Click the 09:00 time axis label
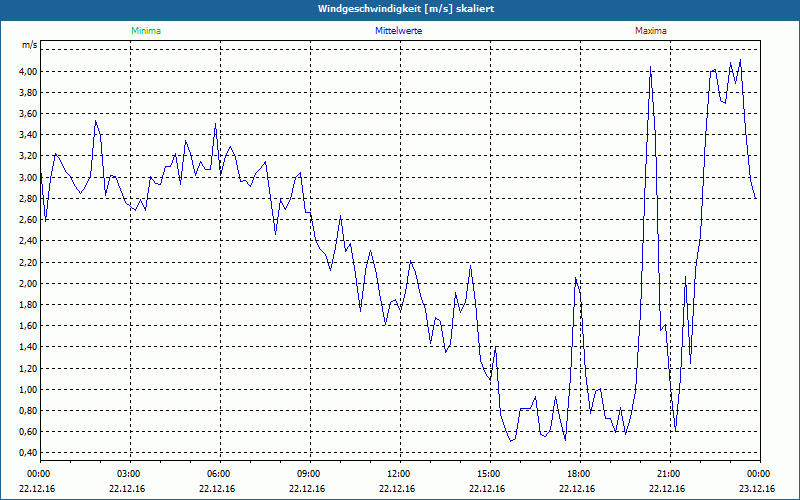Viewport: 800px width, 500px height. [308, 474]
